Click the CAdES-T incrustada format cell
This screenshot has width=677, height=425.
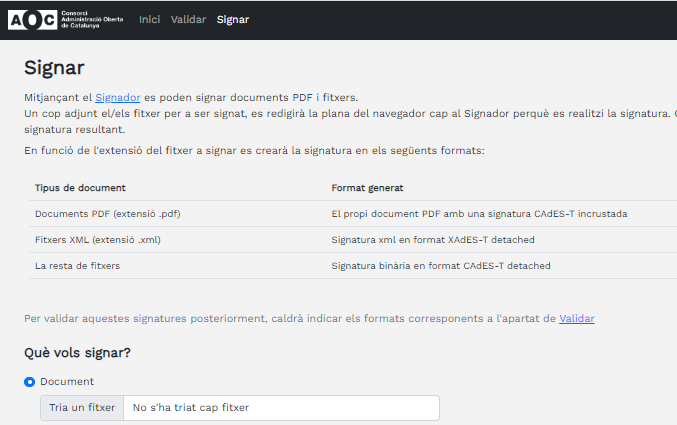[479, 214]
